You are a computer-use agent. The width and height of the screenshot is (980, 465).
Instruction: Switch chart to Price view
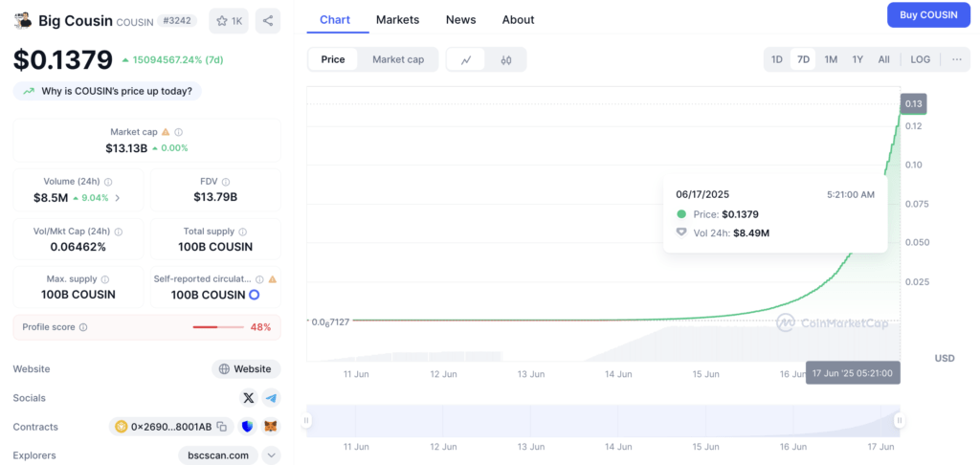[x=333, y=59]
